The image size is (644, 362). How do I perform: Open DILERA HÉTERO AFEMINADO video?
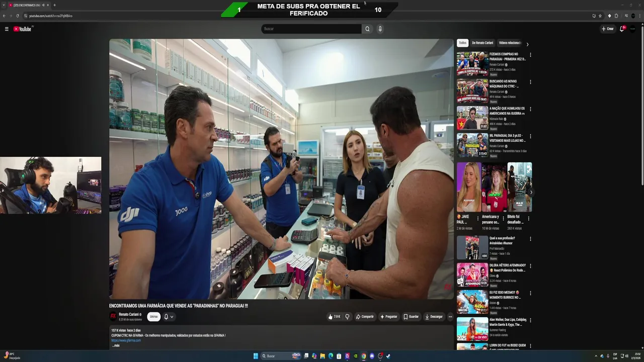472,275
